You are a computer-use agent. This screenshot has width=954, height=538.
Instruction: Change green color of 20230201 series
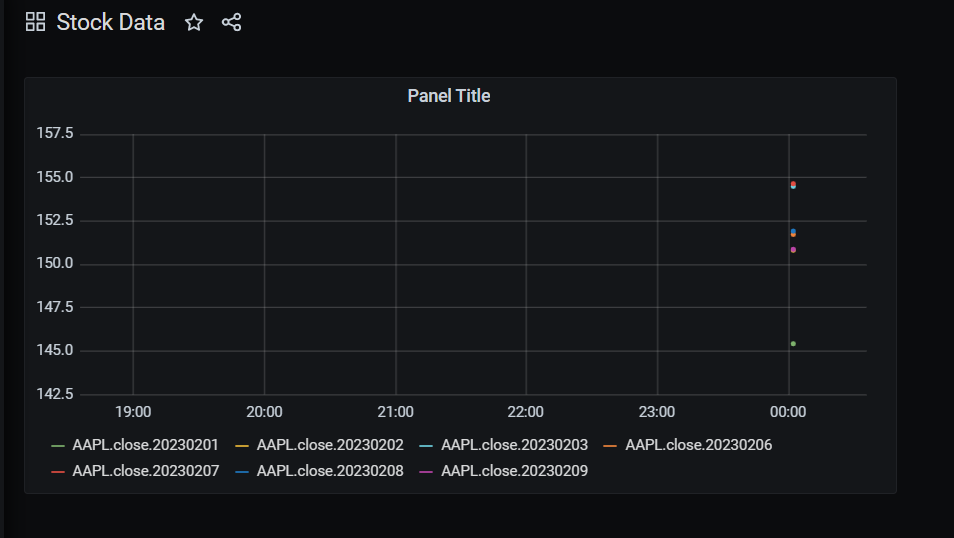pyautogui.click(x=58, y=446)
